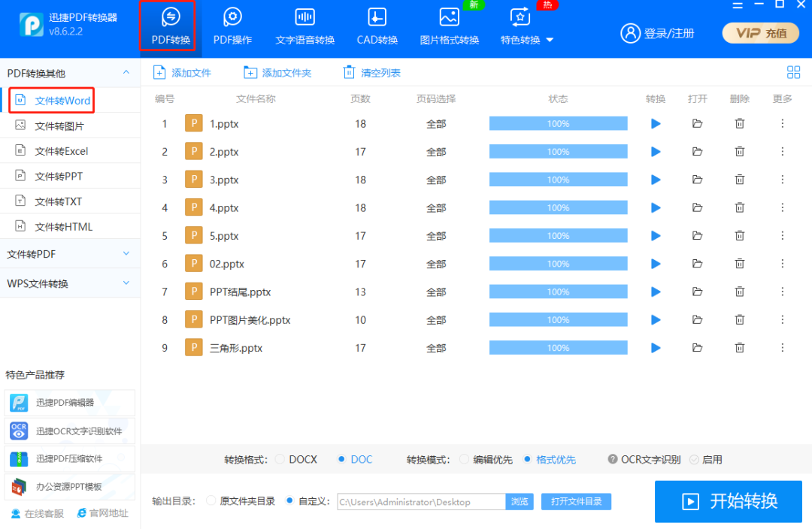Delete 3.pptx using its trash icon
812x529 pixels.
point(739,179)
